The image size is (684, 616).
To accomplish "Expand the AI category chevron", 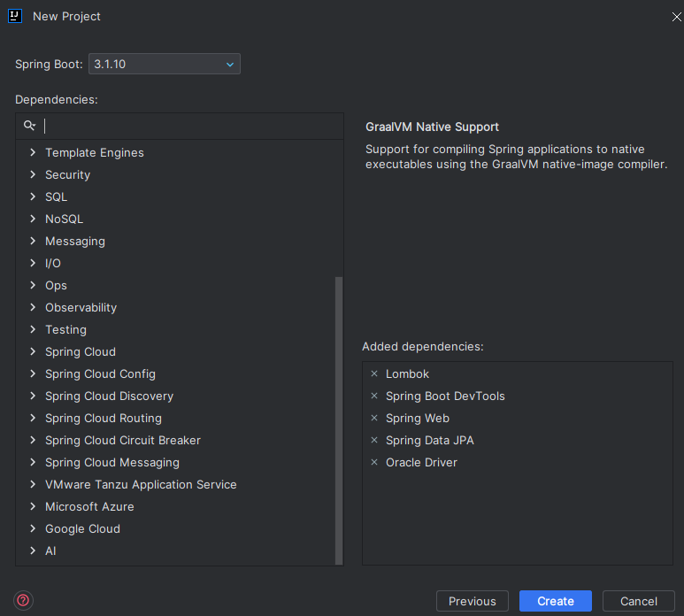I will point(33,551).
